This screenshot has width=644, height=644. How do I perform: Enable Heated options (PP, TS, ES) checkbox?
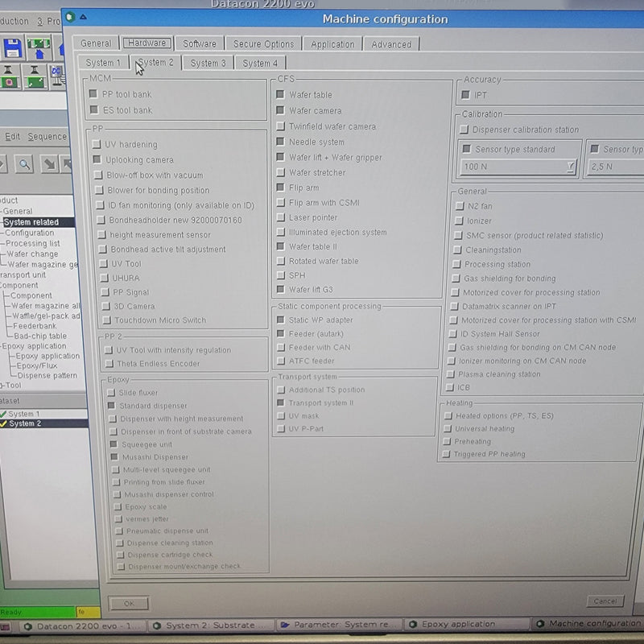coord(448,415)
